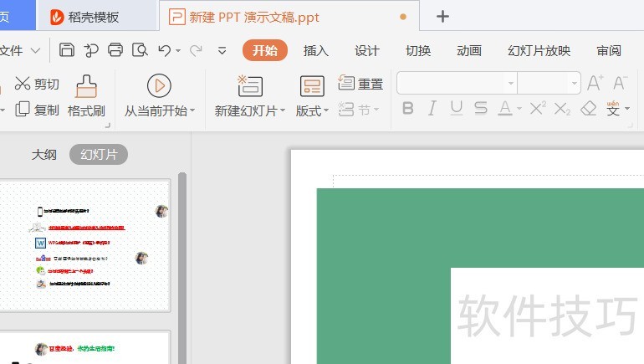
Task: Click the Undo arrow
Action: [164, 50]
